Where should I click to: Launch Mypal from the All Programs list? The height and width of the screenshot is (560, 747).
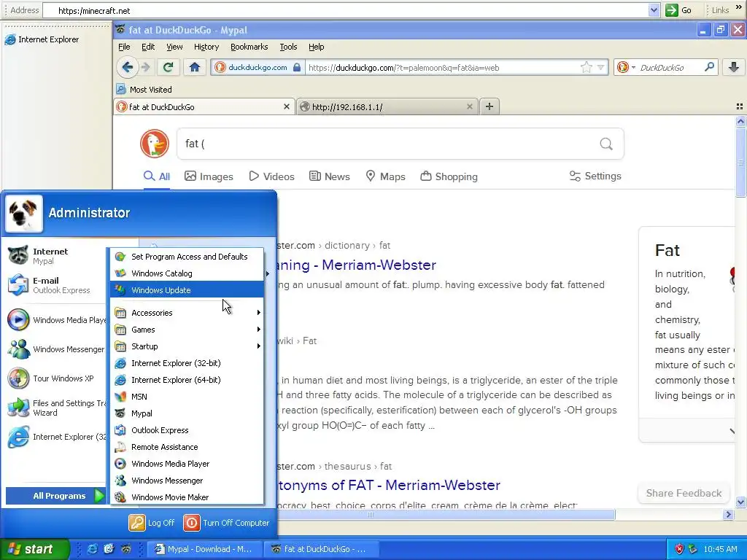click(187, 413)
